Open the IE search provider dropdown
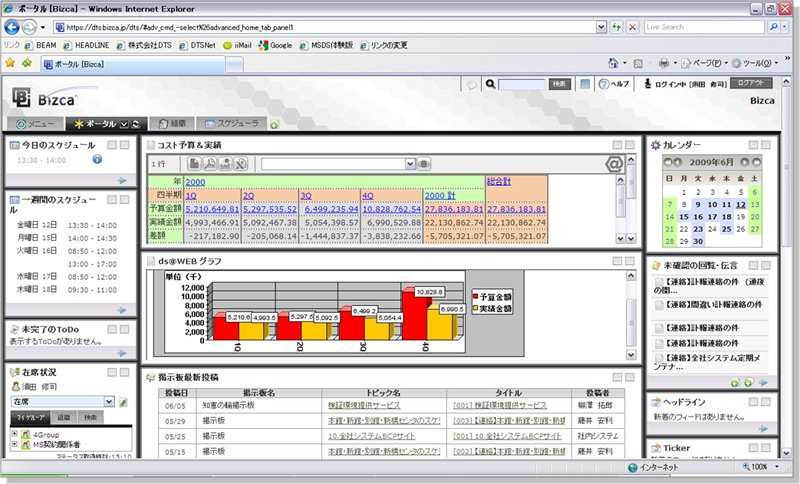Screen dimensions: 800x484 pyautogui.click(x=786, y=27)
